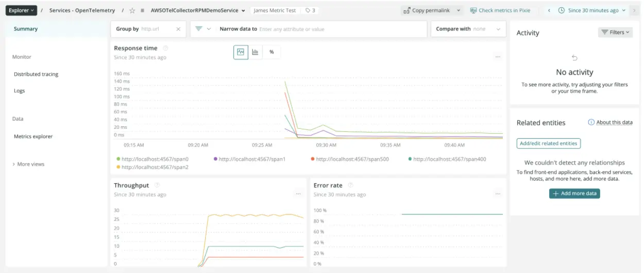
Task: Show Response time help icon
Action: click(165, 48)
